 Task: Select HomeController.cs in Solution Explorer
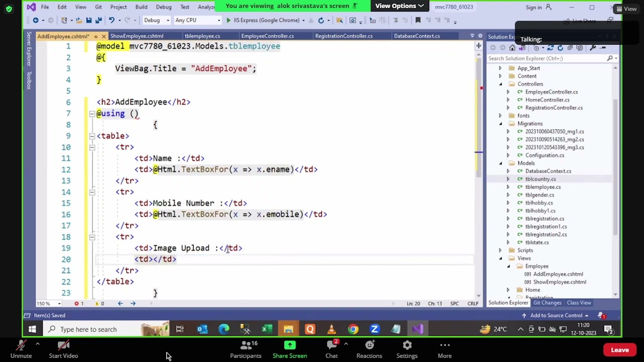tap(547, 100)
